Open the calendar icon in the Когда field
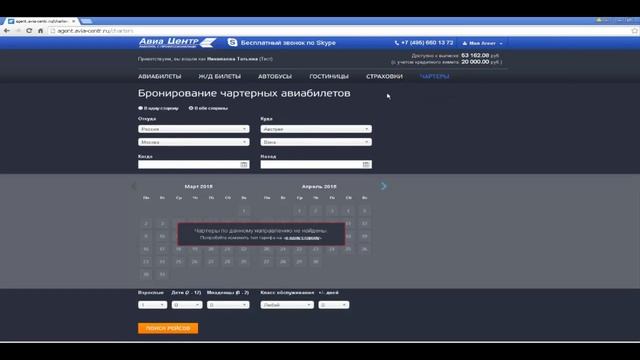Image resolution: width=640 pixels, height=360 pixels. coord(244,164)
